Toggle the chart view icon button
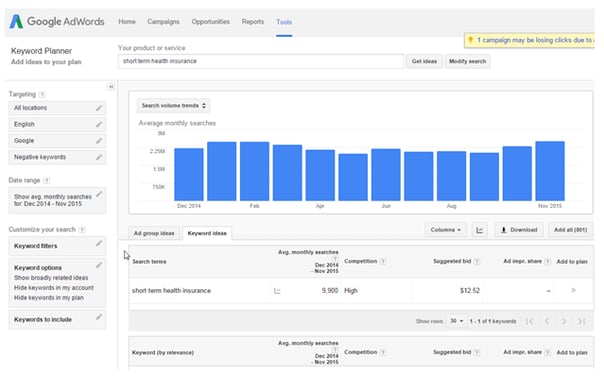 point(480,230)
